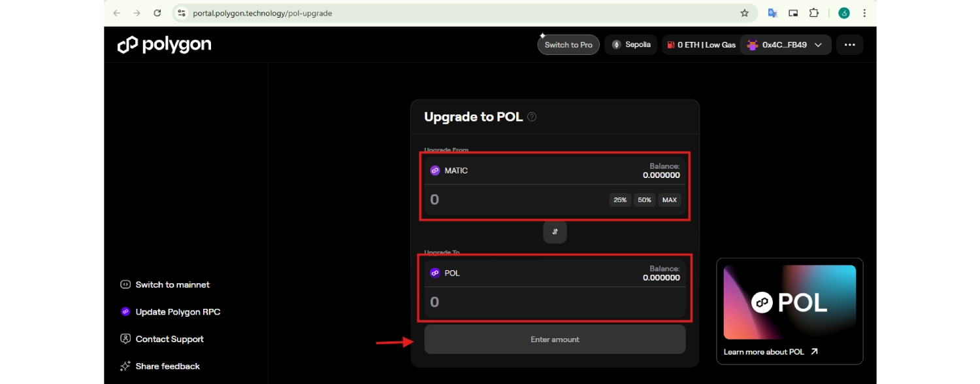Click the POL balance 0.000000 value
The height and width of the screenshot is (384, 980).
[x=661, y=277]
